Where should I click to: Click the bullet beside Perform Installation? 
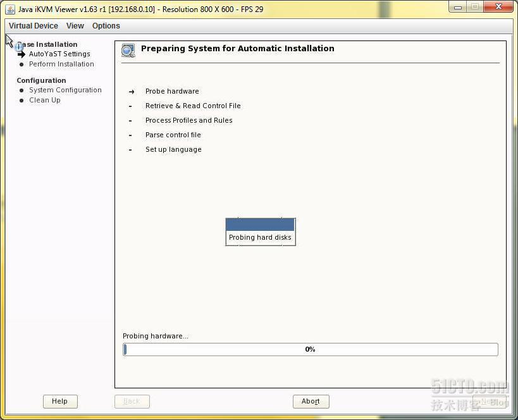(x=22, y=65)
